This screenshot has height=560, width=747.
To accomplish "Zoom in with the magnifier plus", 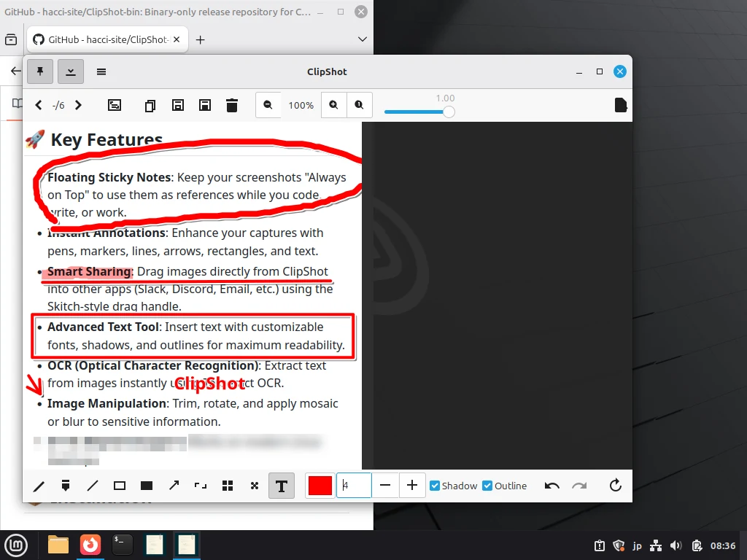I will pos(333,105).
